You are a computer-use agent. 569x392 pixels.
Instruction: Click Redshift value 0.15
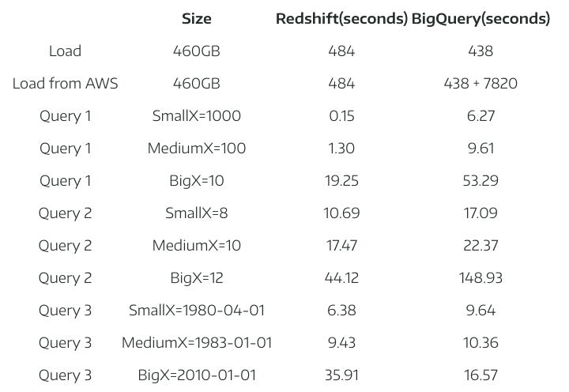point(341,116)
